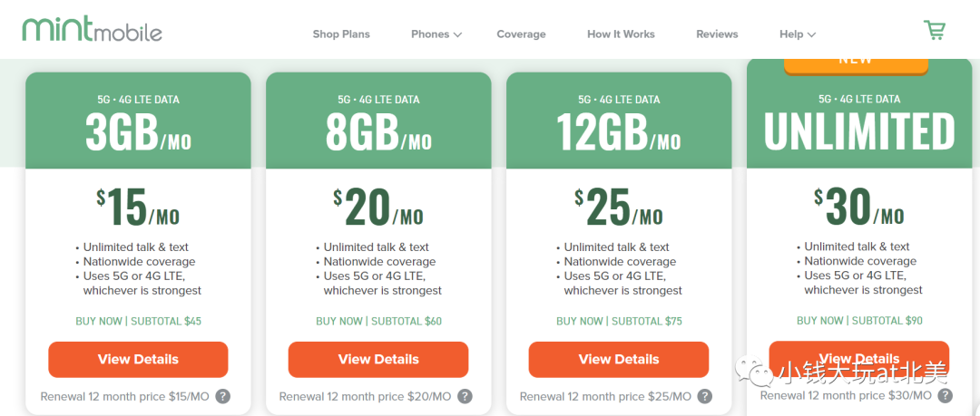Screen dimensions: 980x416
Task: Click Buy Now subtotal $90 link
Action: [859, 321]
